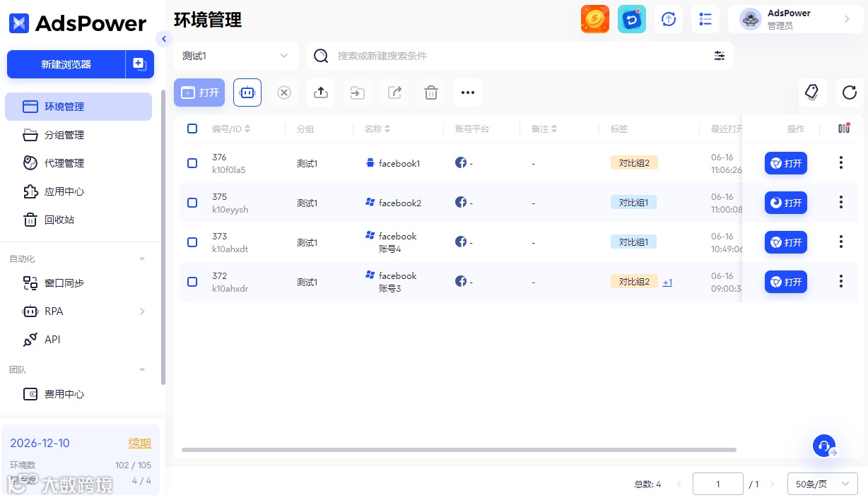Open the 测试1 group dropdown

236,56
